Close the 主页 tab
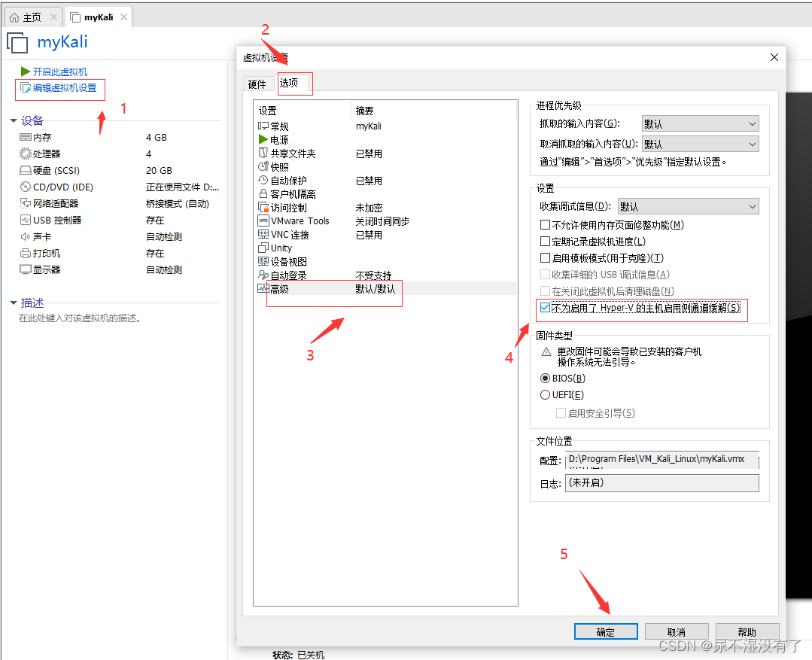Screen dimensions: 812x660 click(x=53, y=17)
